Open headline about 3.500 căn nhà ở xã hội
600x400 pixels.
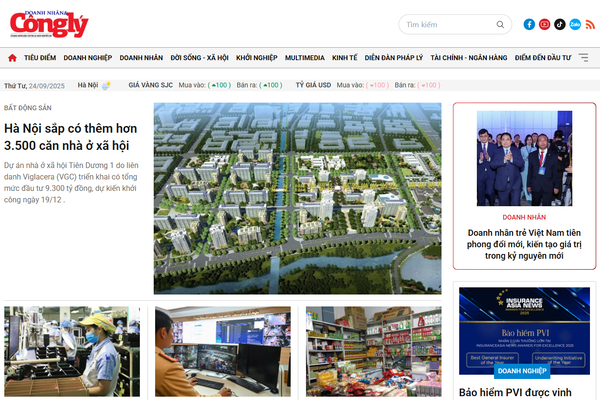pyautogui.click(x=70, y=137)
